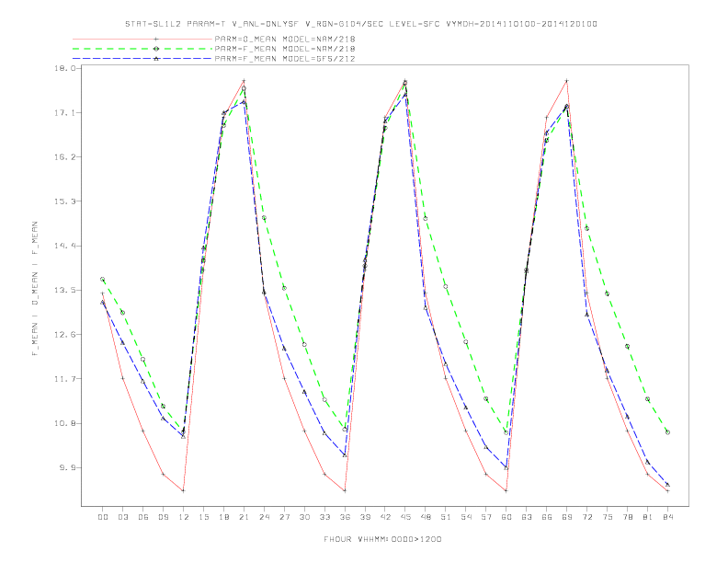Click x-axis tick label 12
The height and width of the screenshot is (563, 728).
pyautogui.click(x=184, y=517)
